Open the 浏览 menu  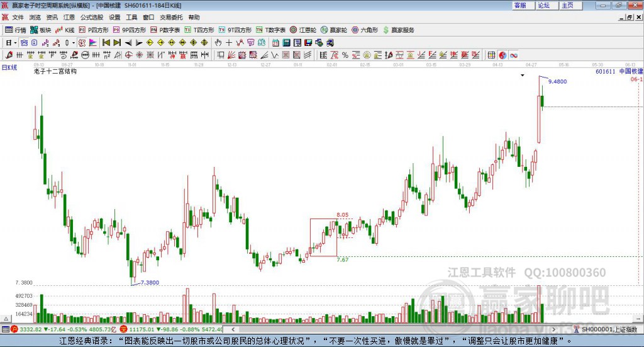pyautogui.click(x=35, y=17)
